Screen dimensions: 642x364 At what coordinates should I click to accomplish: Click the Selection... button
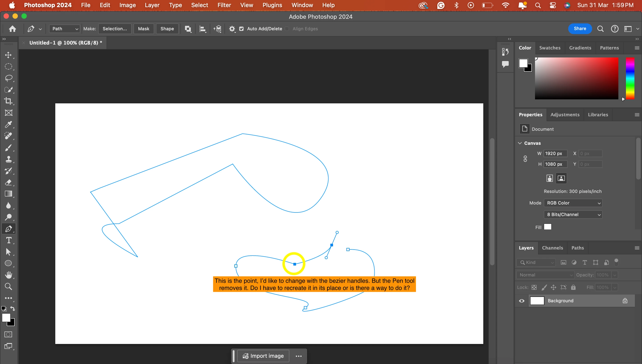point(115,29)
